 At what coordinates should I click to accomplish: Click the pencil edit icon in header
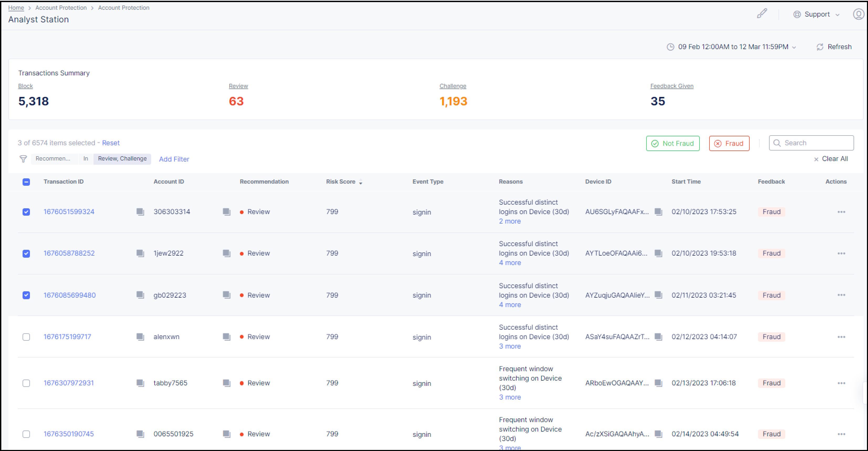pyautogui.click(x=761, y=14)
